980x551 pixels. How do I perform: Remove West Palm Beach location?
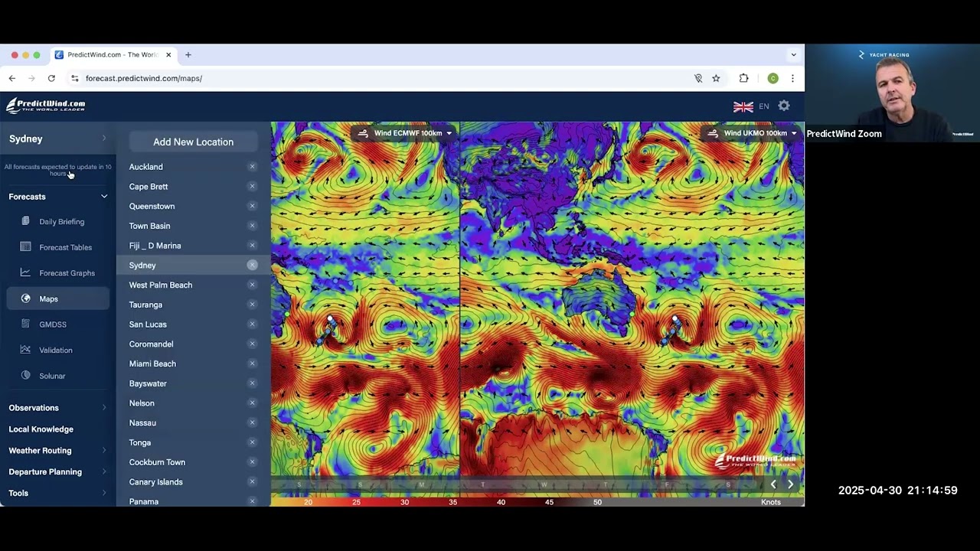point(252,285)
